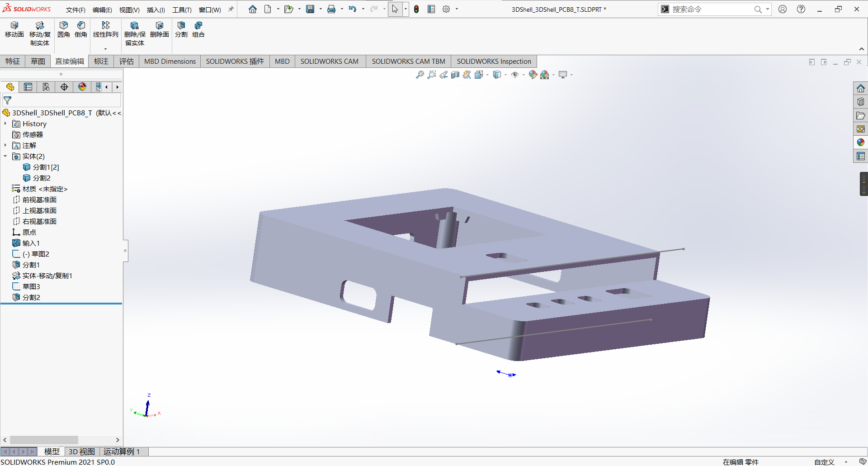Select the 分割2 feature in tree
Viewport: 868px width, 466px height.
point(31,297)
